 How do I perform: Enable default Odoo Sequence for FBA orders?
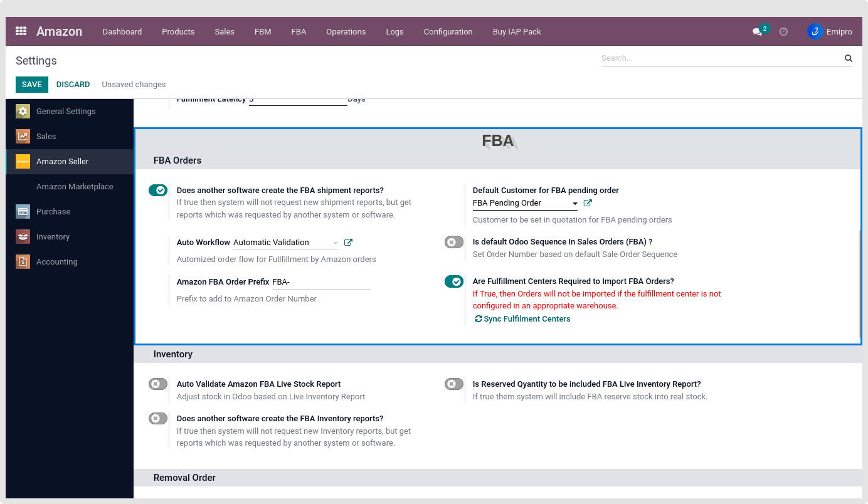454,242
